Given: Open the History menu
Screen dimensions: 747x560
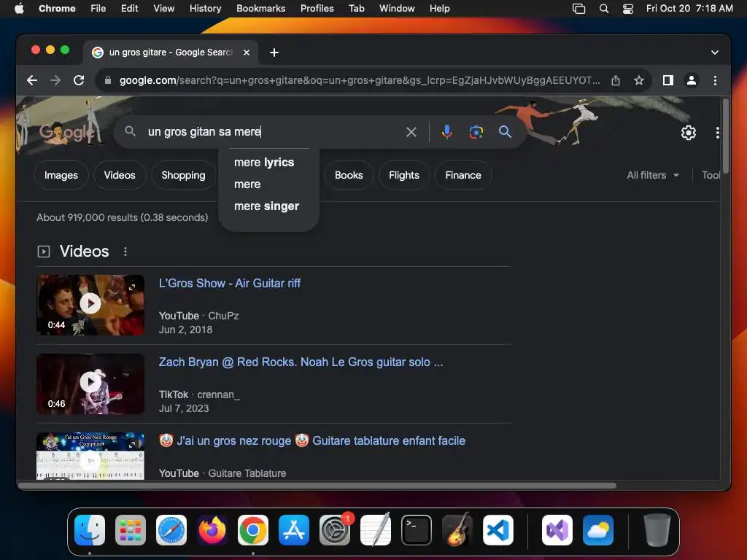Looking at the screenshot, I should (205, 9).
